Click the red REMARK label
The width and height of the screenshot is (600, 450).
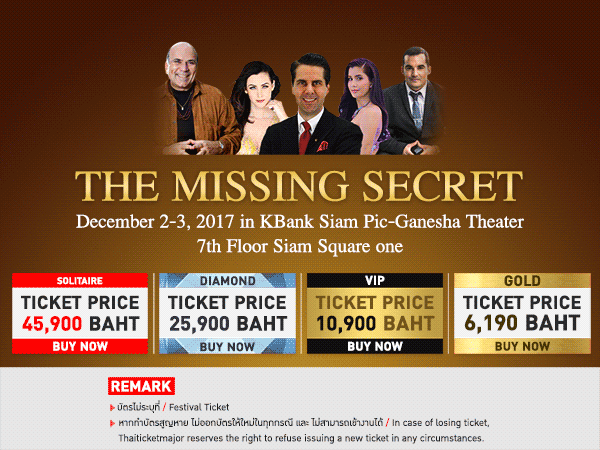tap(142, 386)
